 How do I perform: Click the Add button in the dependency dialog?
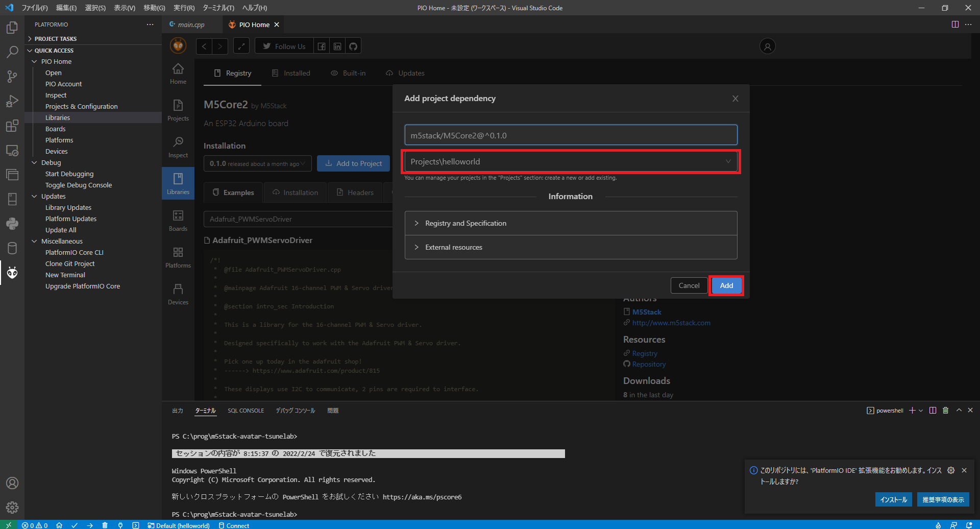pyautogui.click(x=726, y=285)
